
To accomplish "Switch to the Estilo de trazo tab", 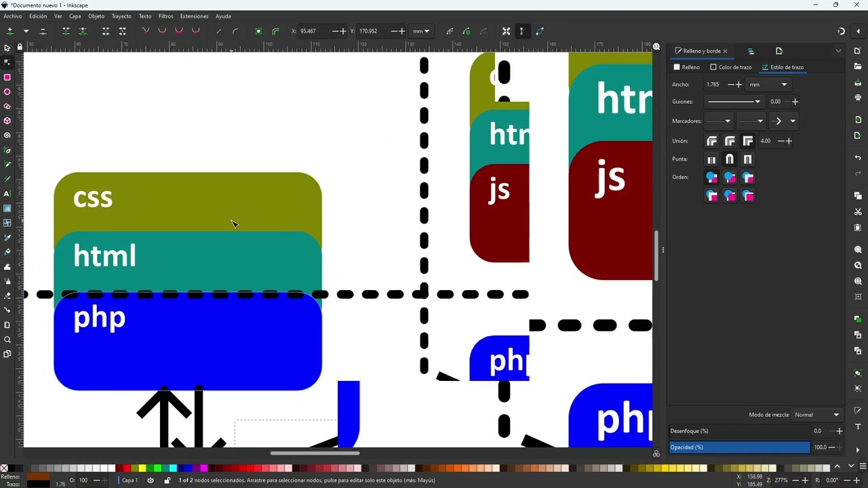I will coord(783,67).
